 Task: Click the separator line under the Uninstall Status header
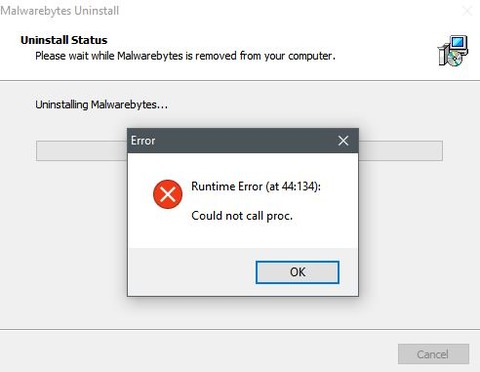click(240, 80)
